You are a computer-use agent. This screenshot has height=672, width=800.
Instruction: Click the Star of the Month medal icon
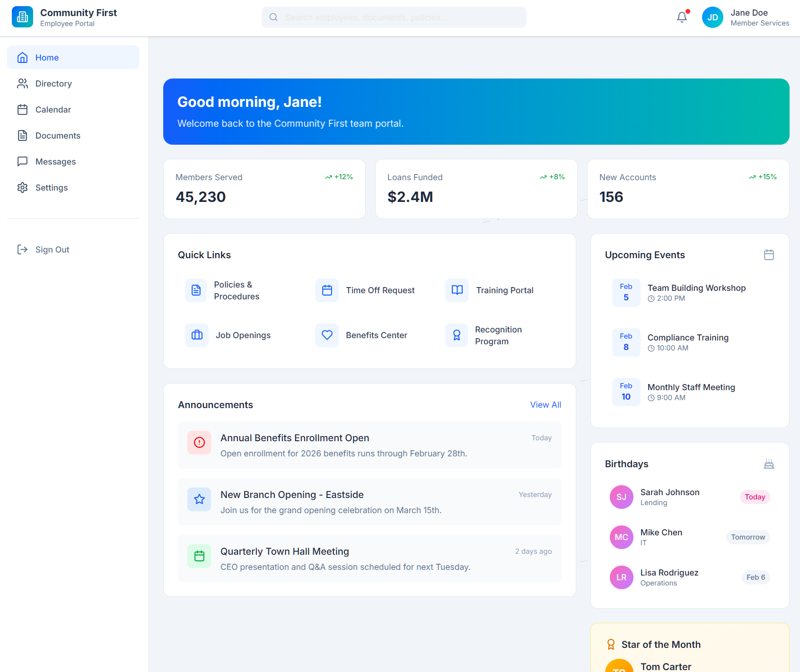610,644
